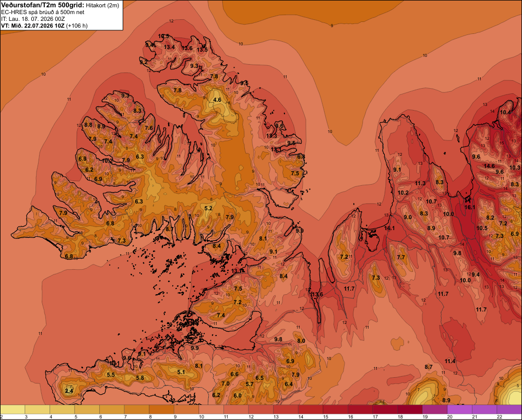Select the IT initialization time line
522x420 pixels.
(33, 19)
